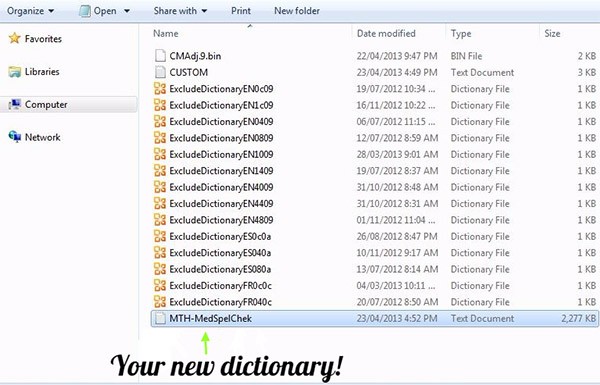The image size is (600, 385).
Task: Click the ExcludeDictionaryEN1409 file icon
Action: pyautogui.click(x=160, y=171)
